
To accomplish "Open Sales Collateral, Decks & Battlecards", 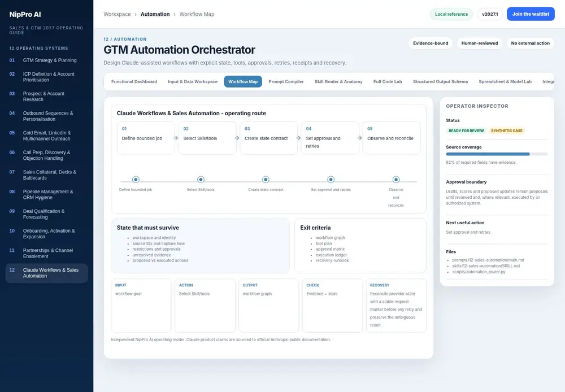I will [x=47, y=175].
